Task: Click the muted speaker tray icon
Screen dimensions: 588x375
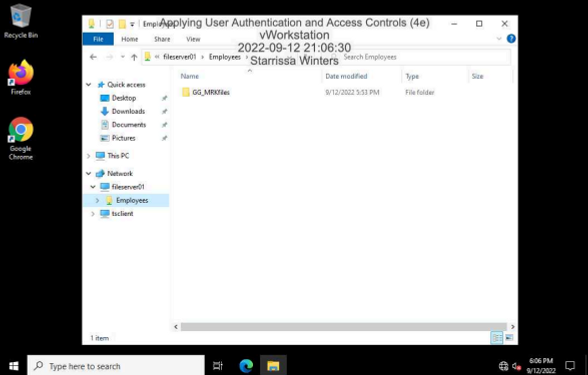Action: (517, 366)
